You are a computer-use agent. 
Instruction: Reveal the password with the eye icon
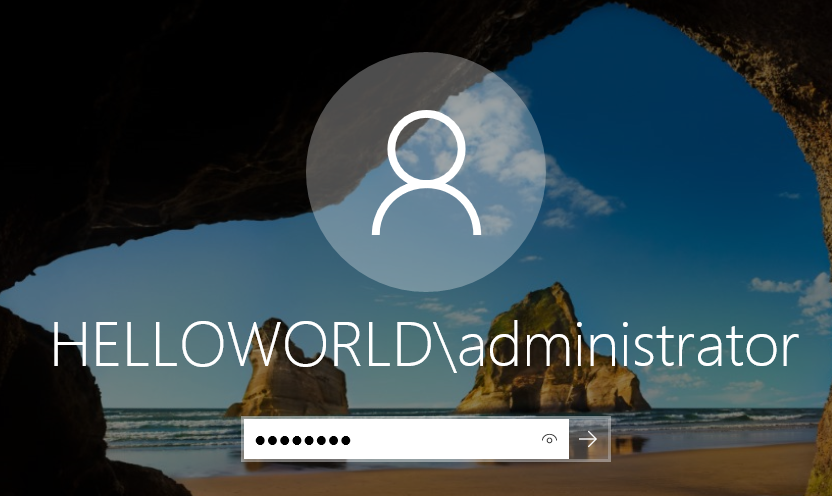[548, 439]
